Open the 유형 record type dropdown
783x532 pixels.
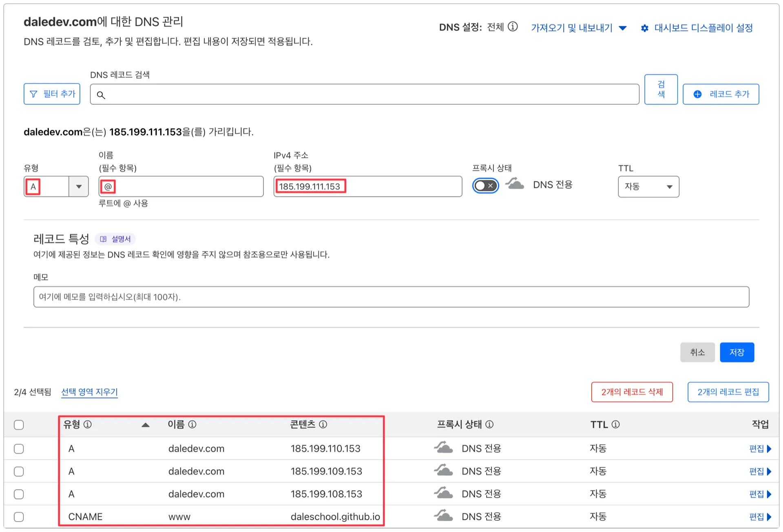pyautogui.click(x=78, y=186)
